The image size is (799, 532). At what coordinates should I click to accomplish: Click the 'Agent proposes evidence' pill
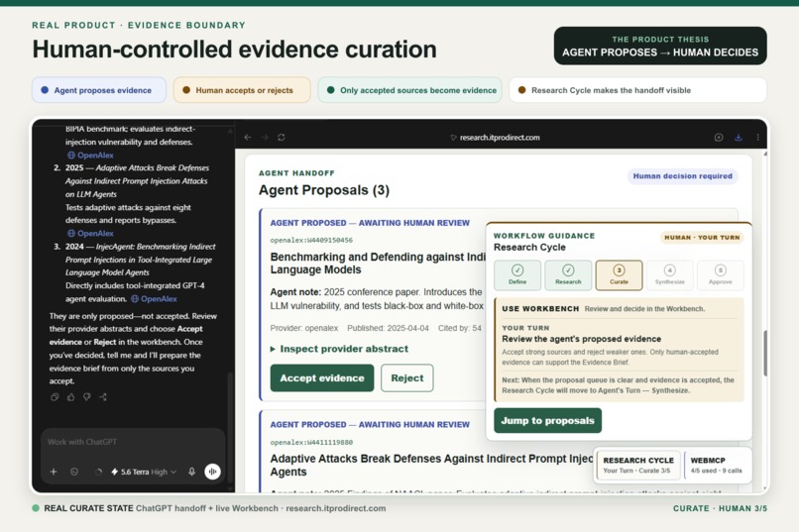click(99, 90)
